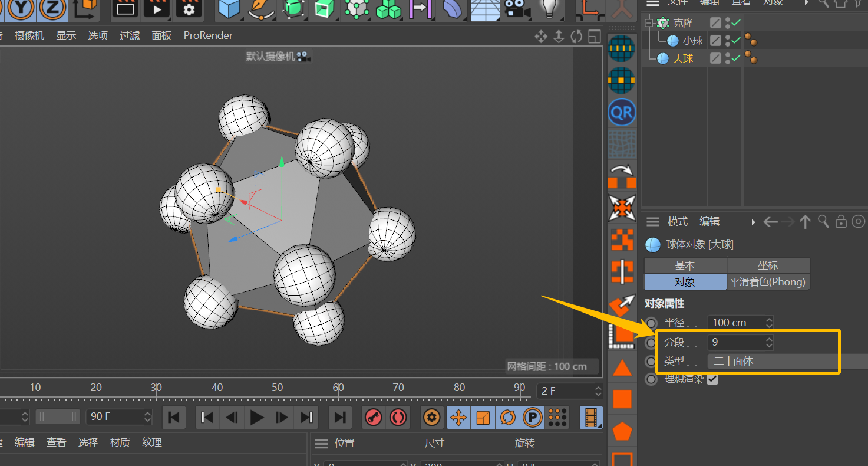Adjust the 分段 stepper arrows

[x=769, y=342]
